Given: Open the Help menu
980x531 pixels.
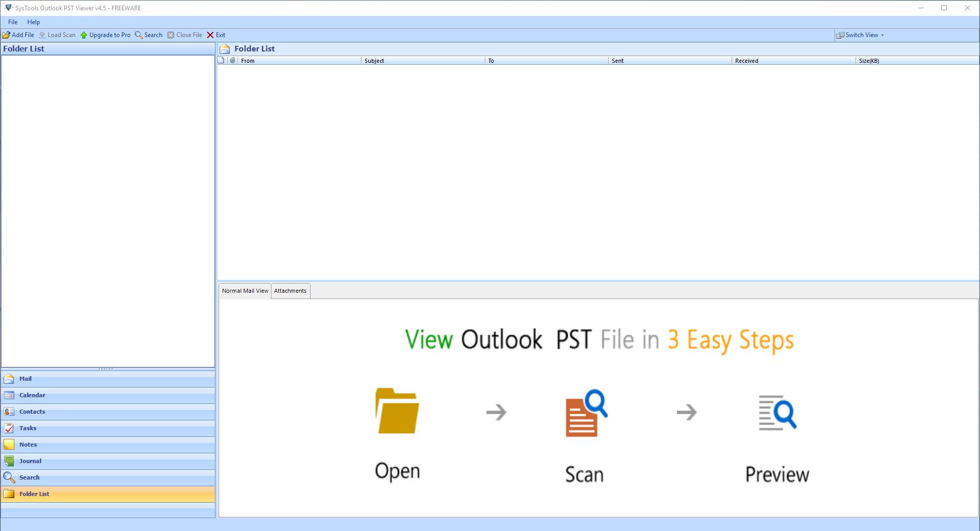Looking at the screenshot, I should [33, 22].
